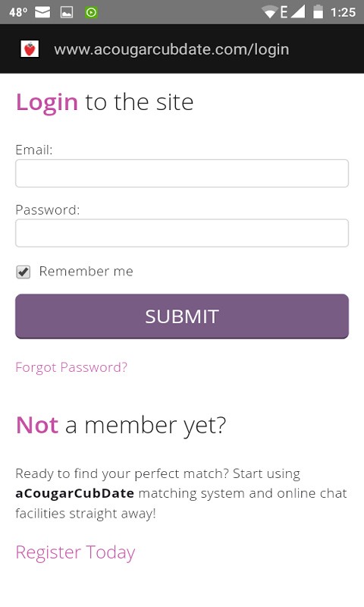
Task: Tap the image notification icon
Action: pyautogui.click(x=67, y=12)
